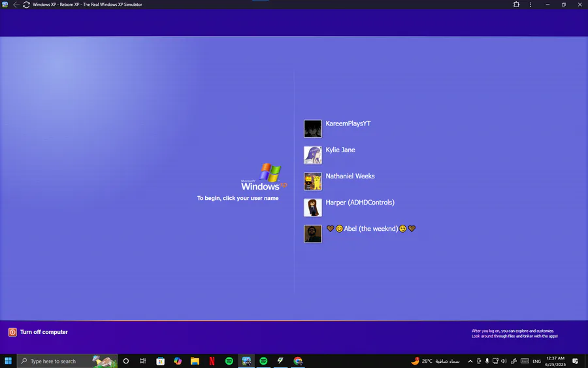Open the first Spotify taskbar icon
The height and width of the screenshot is (368, 588).
tap(229, 361)
